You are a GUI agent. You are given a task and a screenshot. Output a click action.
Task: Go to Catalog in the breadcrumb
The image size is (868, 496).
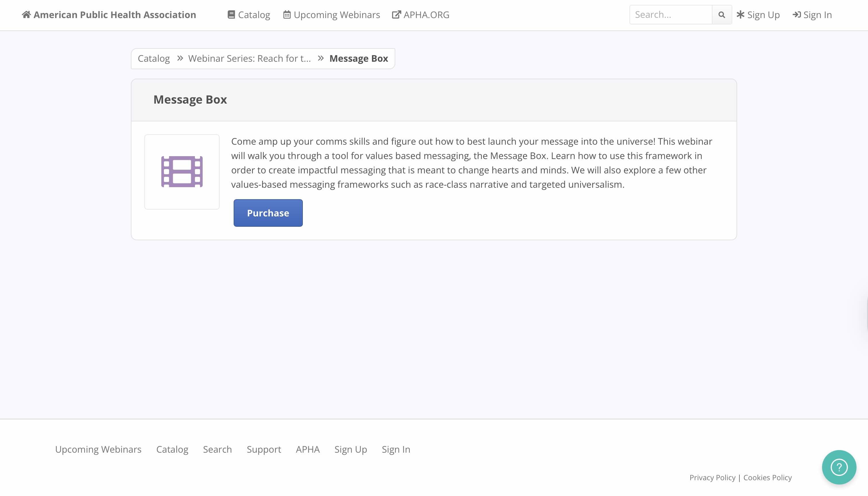[154, 59]
